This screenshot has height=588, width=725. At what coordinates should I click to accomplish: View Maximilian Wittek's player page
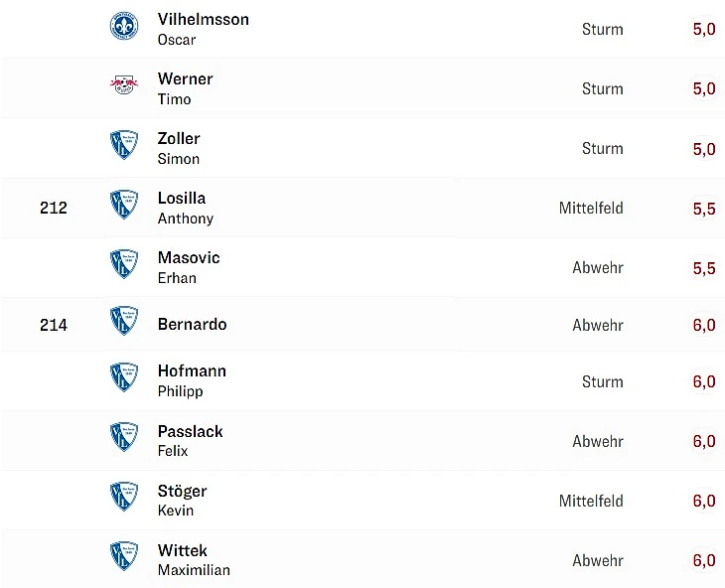point(182,551)
